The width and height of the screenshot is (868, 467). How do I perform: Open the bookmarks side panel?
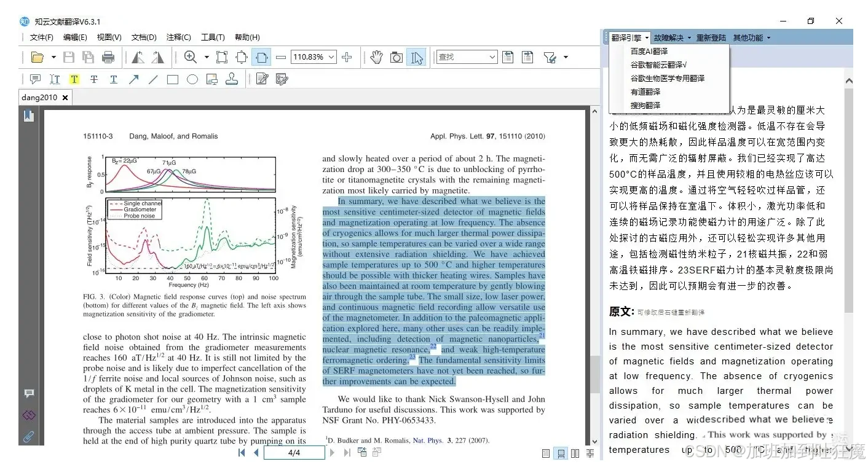coord(29,116)
